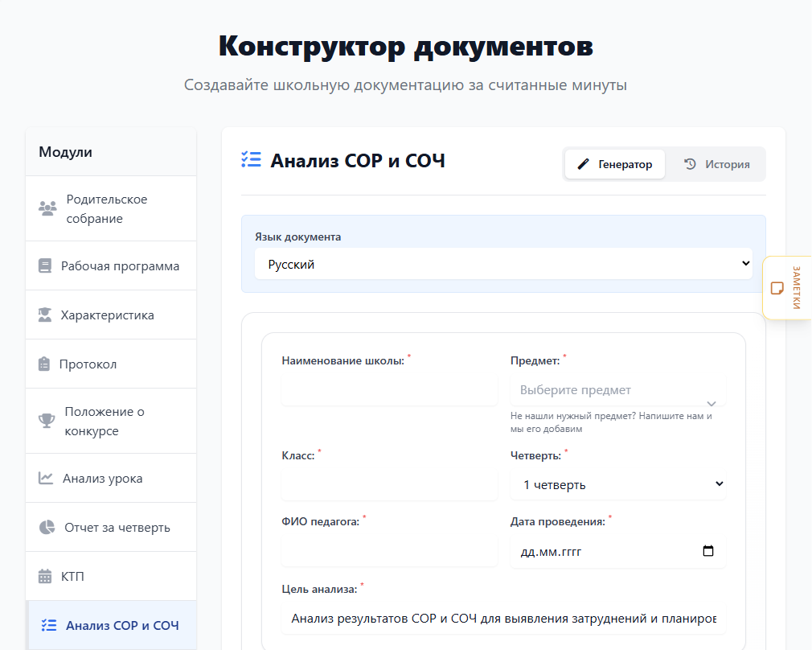The image size is (812, 650).
Task: Open the Характеристика module
Action: tap(111, 315)
